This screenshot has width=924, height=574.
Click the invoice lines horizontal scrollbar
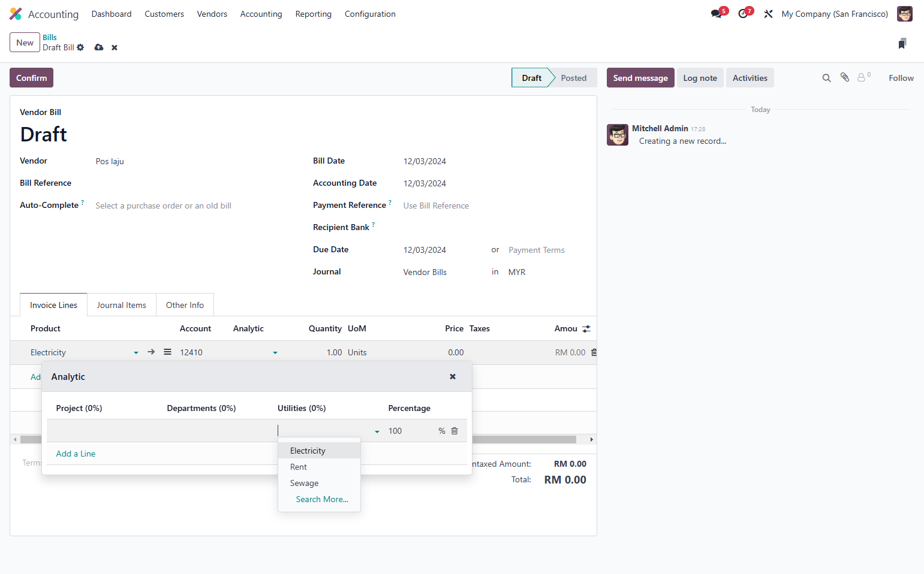pyautogui.click(x=298, y=440)
